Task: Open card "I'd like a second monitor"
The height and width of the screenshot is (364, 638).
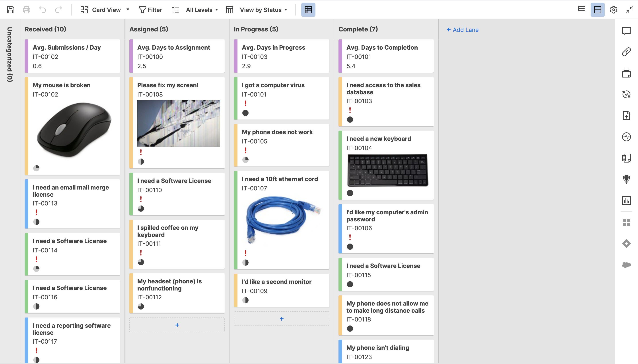Action: point(281,290)
